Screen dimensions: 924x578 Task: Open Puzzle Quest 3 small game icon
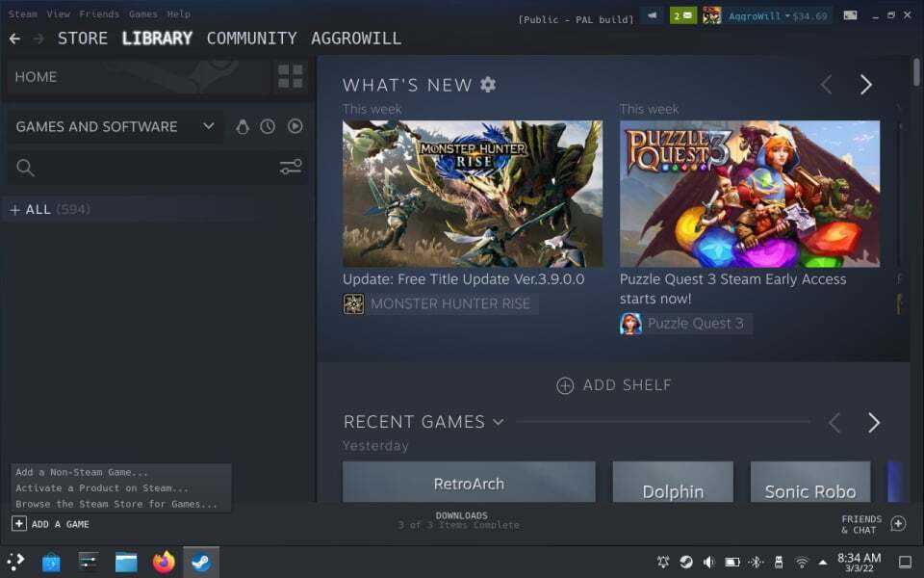click(x=629, y=324)
